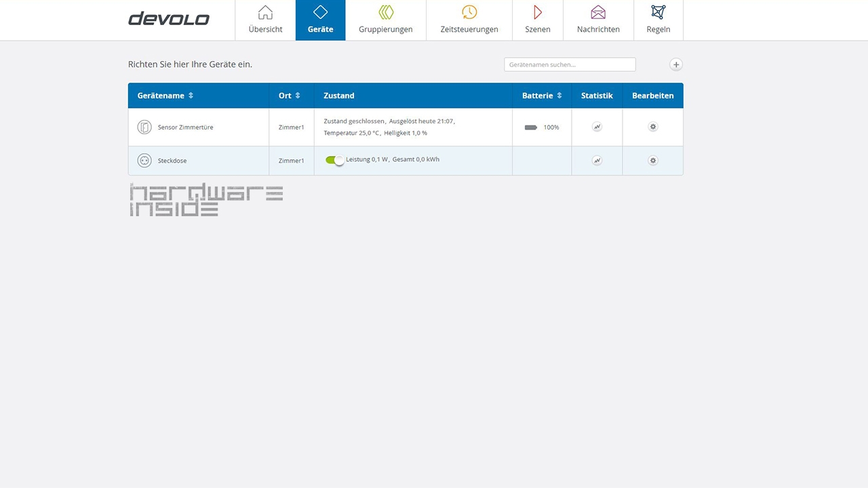Edit settings of Sensor Zimmertüre
Screen dimensions: 868x488
coord(652,127)
